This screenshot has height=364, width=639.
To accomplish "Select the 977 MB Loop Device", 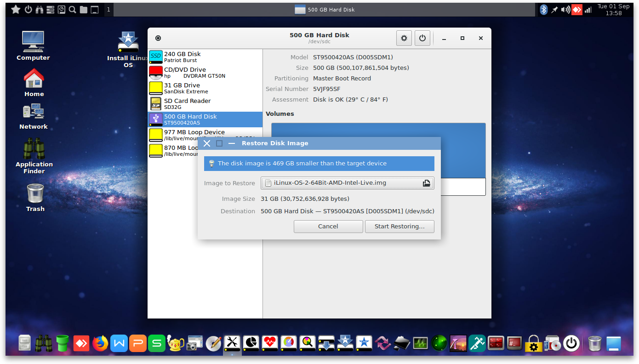I will click(x=205, y=135).
